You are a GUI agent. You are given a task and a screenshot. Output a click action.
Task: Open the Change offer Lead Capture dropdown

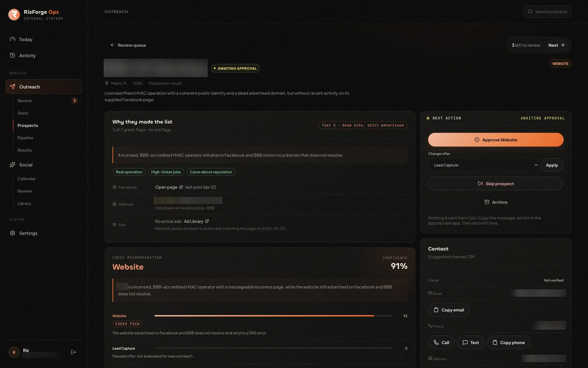pos(483,165)
